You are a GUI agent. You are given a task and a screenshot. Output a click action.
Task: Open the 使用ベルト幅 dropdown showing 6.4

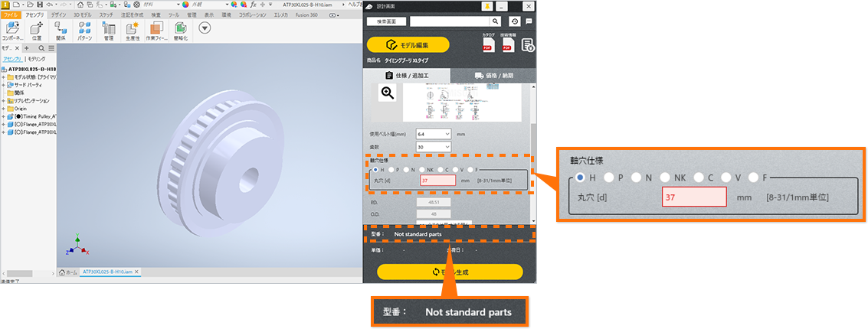[x=434, y=133]
